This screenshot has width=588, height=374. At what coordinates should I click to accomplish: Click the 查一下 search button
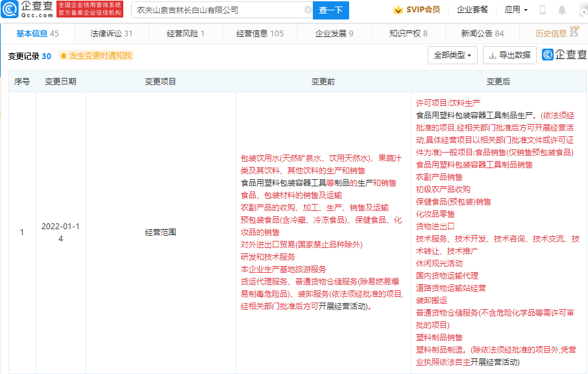[x=331, y=10]
